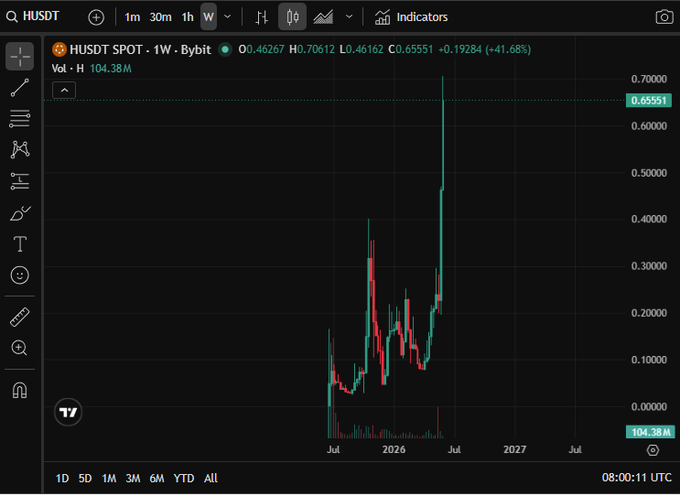Screen dimensions: 680x496
Task: Click the close value C0.65551
Action: pos(411,49)
